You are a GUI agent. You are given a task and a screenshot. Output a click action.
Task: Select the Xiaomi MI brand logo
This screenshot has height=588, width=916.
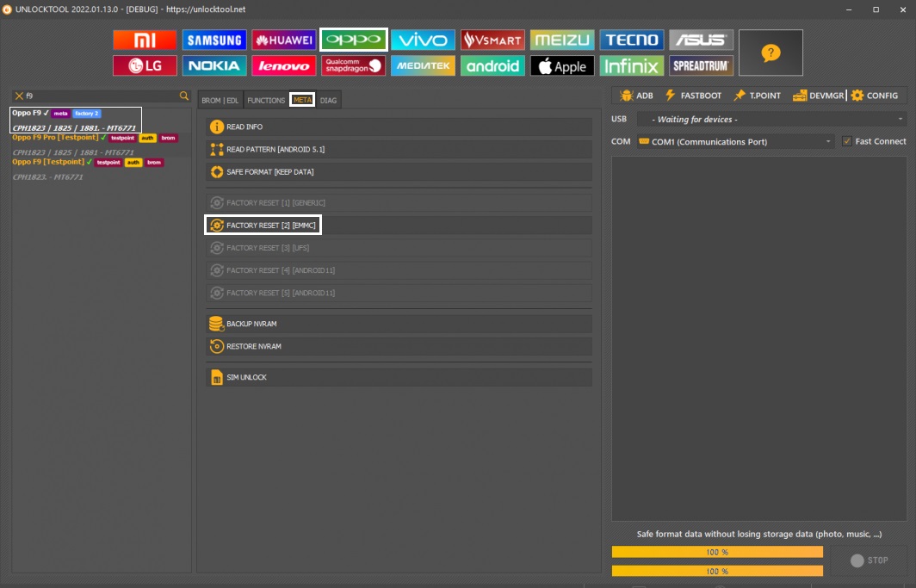[145, 40]
